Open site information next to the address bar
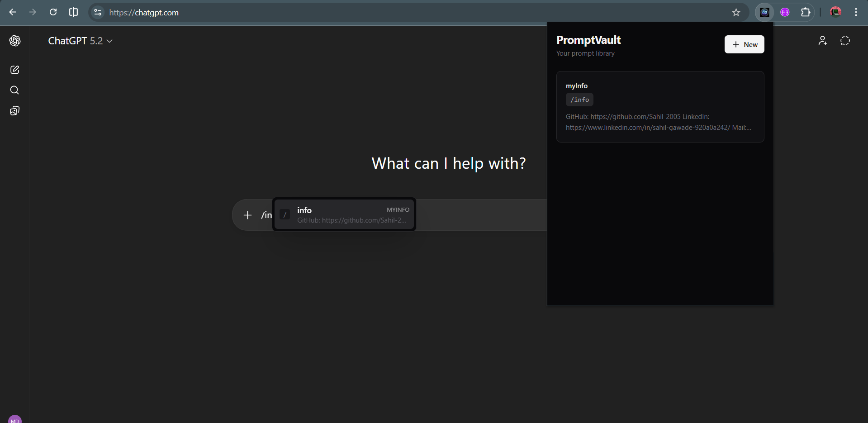The height and width of the screenshot is (423, 868). (97, 12)
